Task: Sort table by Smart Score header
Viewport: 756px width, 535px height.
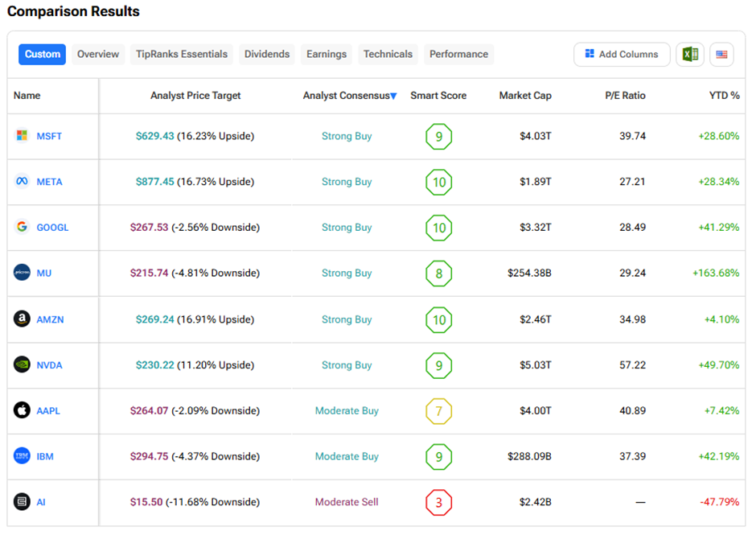Action: [438, 96]
